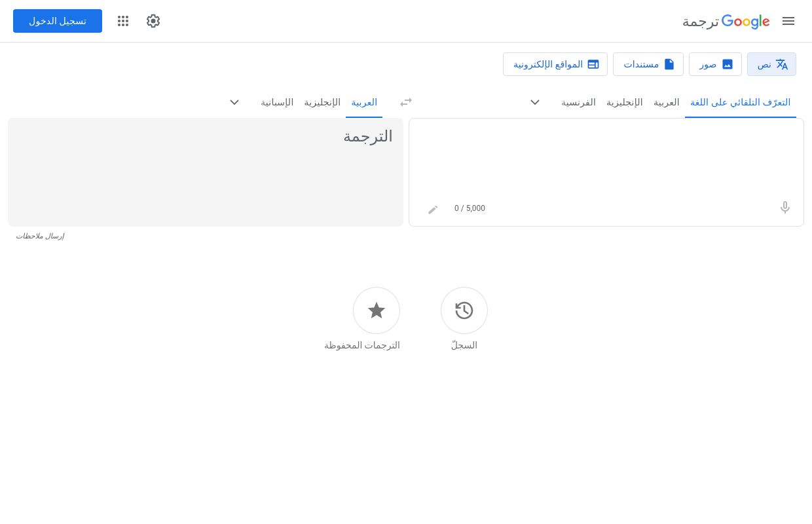Viewport: 812px width, 524px height.
Task: Click تسجيل الدخول to sign in
Action: (x=58, y=21)
